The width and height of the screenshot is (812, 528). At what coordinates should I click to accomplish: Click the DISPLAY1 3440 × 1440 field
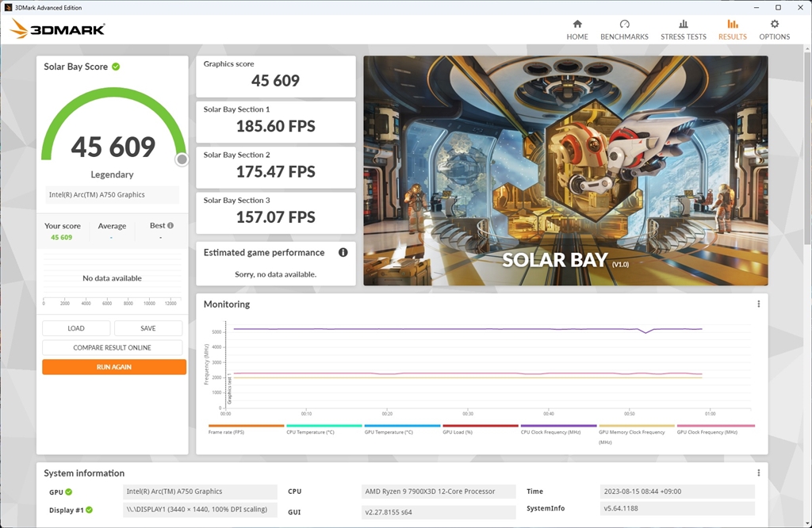click(x=200, y=509)
